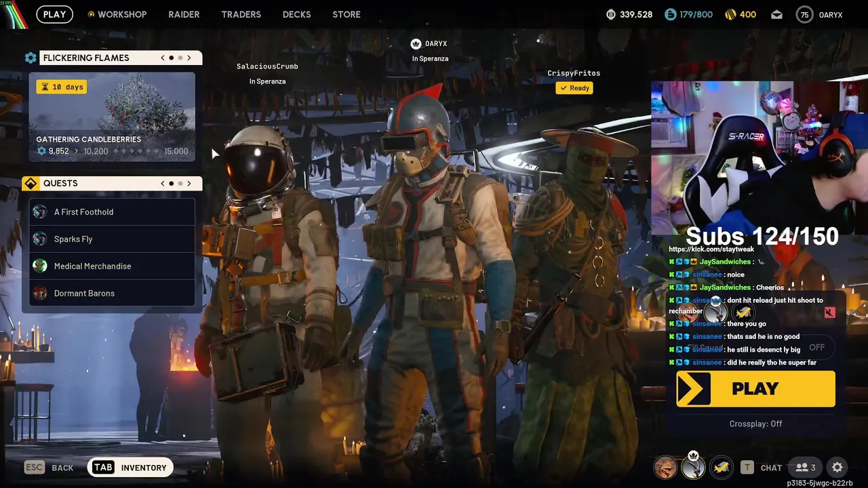Open the WORKSHOP tab
The height and width of the screenshot is (488, 868).
coord(122,14)
